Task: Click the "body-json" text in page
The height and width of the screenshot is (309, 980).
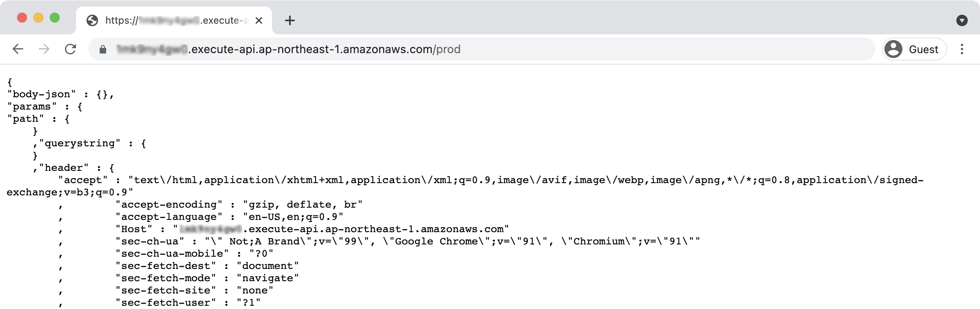Action: 42,94
